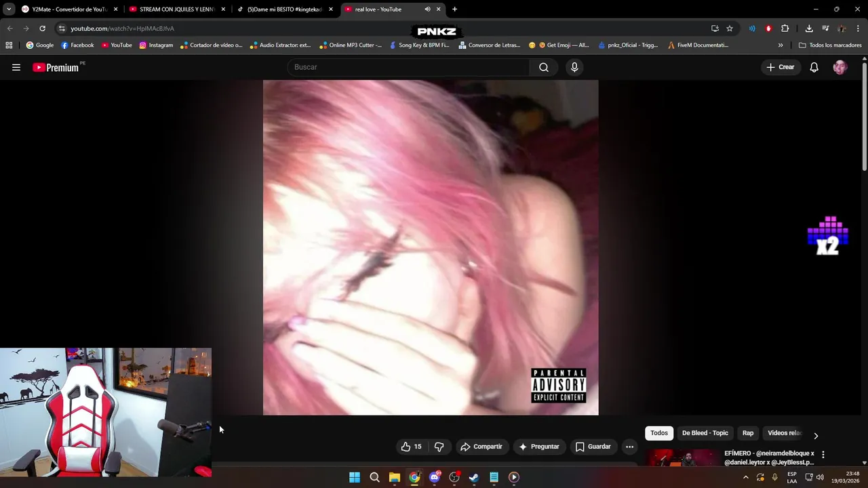Open Chrome extensions puzzle menu

tap(785, 28)
